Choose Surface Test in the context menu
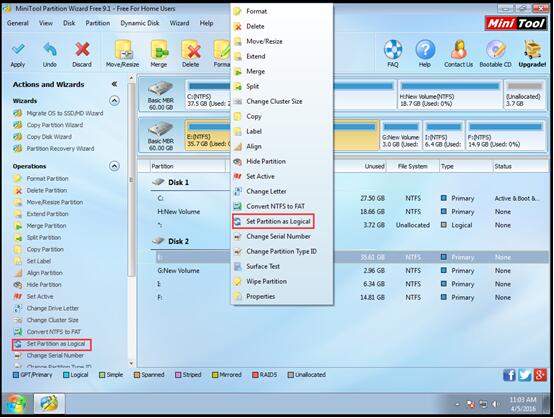The image size is (554, 418). click(282, 266)
